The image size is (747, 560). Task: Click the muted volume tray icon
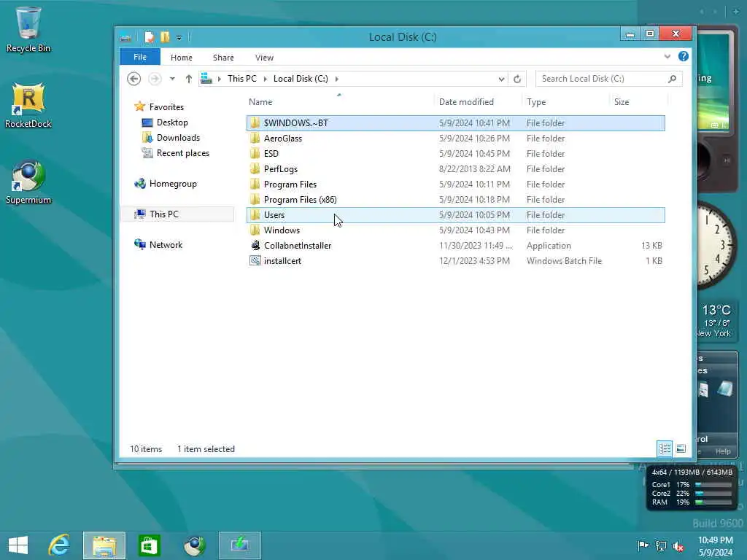[x=678, y=545]
